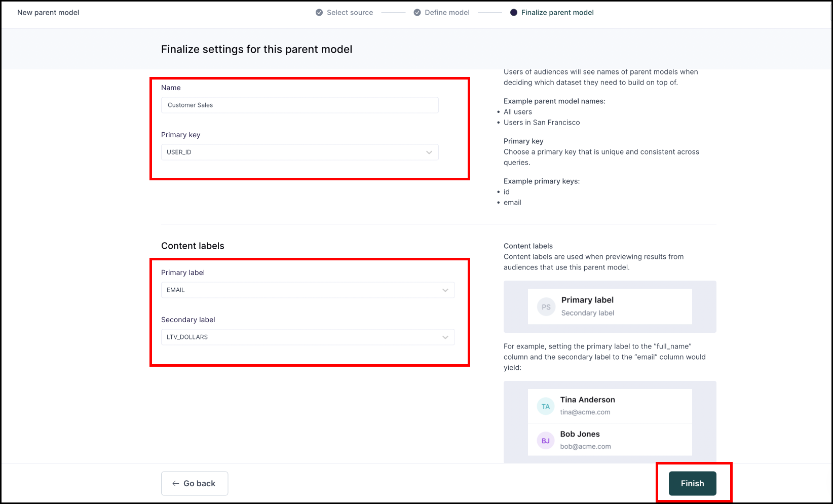Click the Go back button

195,483
